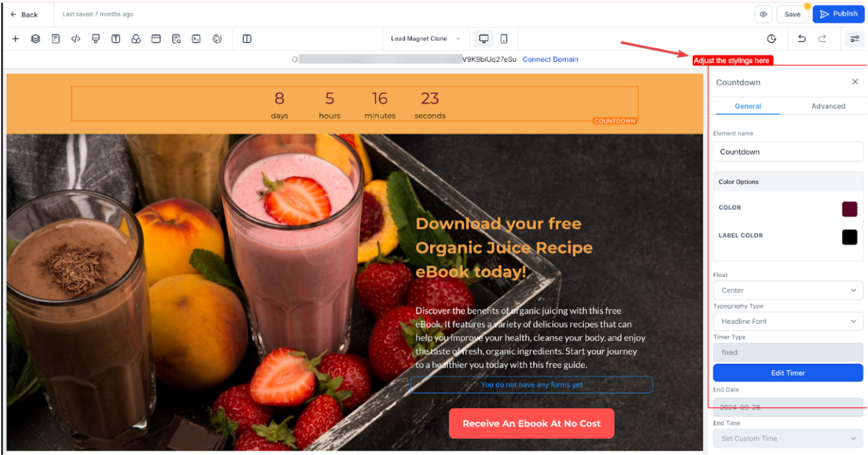Click the plus add element icon
868x455 pixels.
15,39
